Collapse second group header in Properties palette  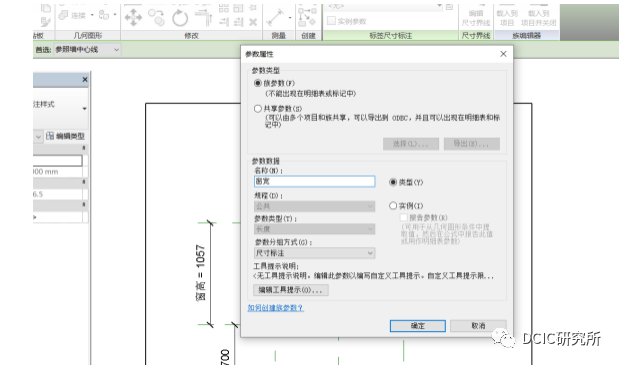pos(84,182)
